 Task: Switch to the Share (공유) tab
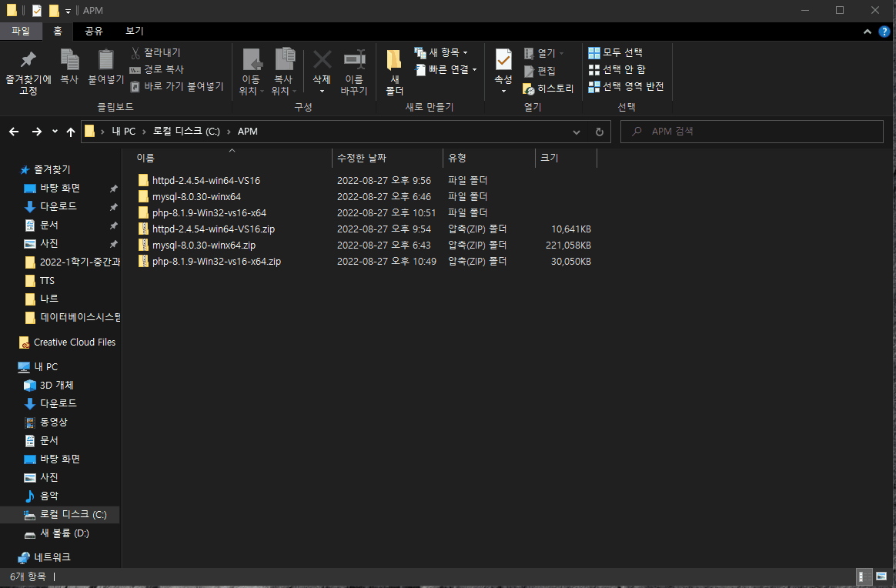coord(94,31)
